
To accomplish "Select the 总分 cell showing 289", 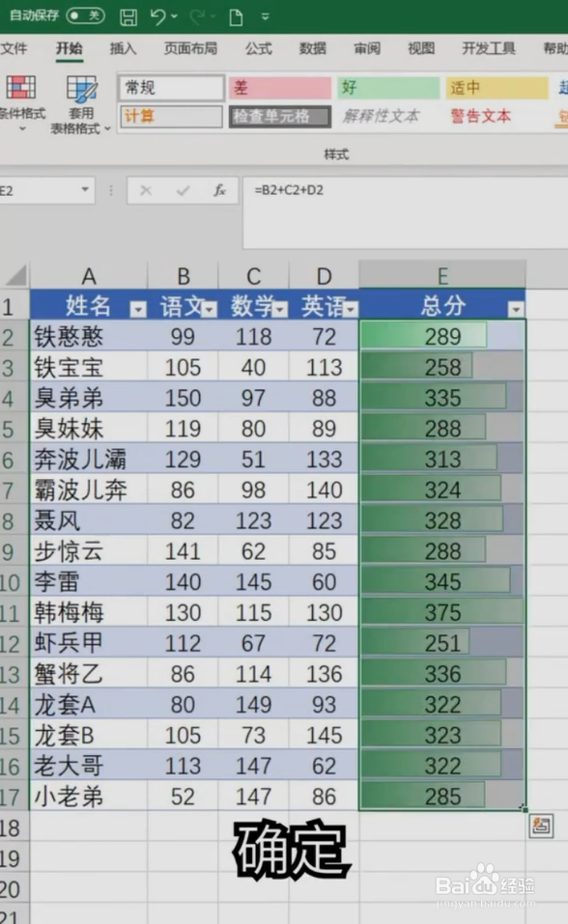I will [442, 336].
